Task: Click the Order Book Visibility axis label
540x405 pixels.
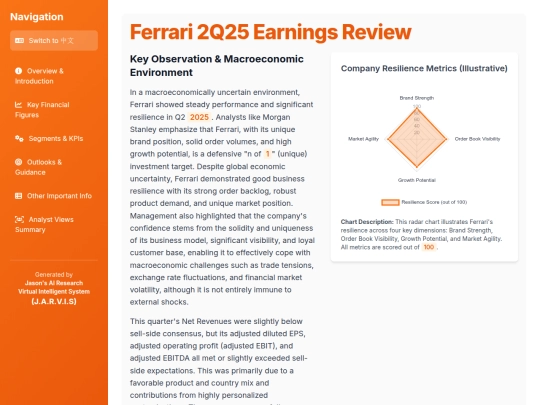Action: (477, 139)
